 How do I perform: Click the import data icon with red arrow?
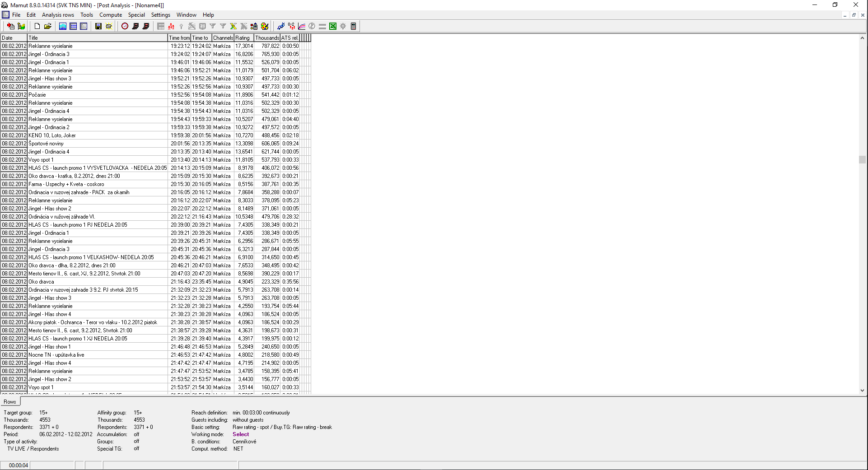10,26
